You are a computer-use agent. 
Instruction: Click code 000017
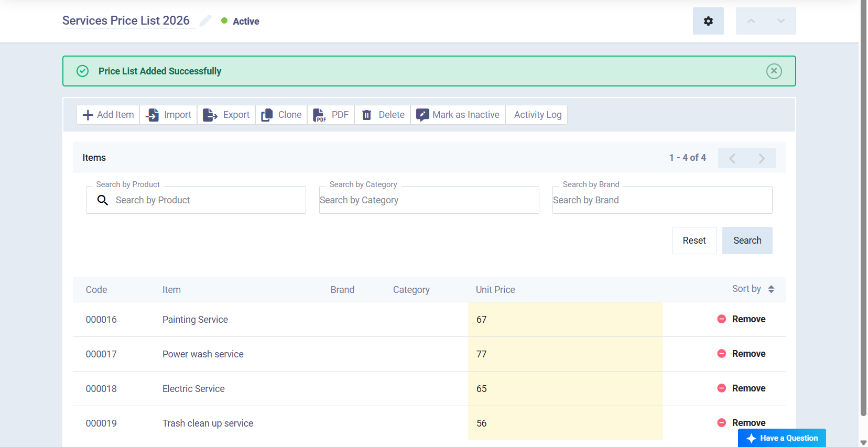pos(101,354)
